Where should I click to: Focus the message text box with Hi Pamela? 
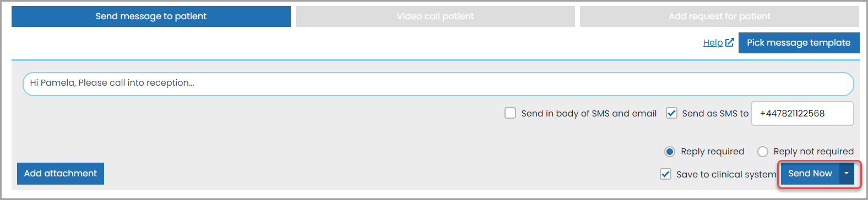pos(438,84)
